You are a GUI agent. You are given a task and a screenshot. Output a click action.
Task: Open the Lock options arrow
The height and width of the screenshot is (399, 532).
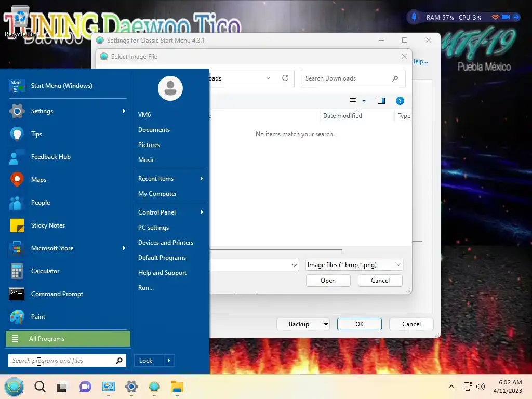click(169, 361)
